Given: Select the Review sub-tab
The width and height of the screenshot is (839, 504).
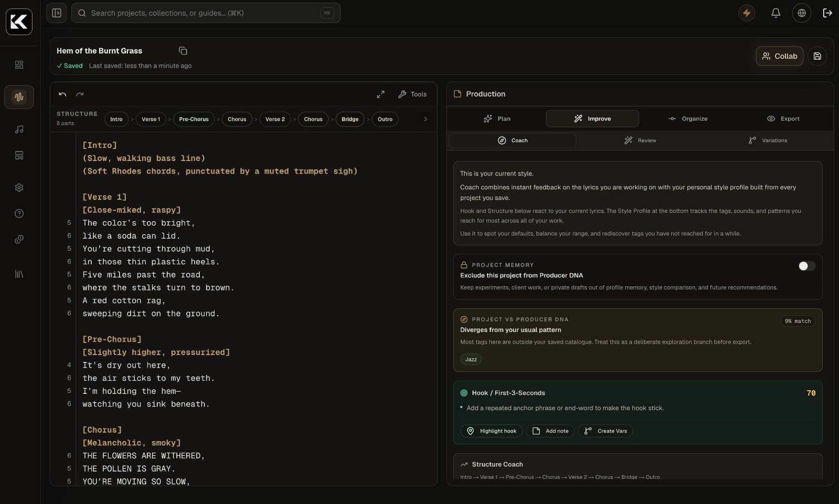Looking at the screenshot, I should 640,141.
